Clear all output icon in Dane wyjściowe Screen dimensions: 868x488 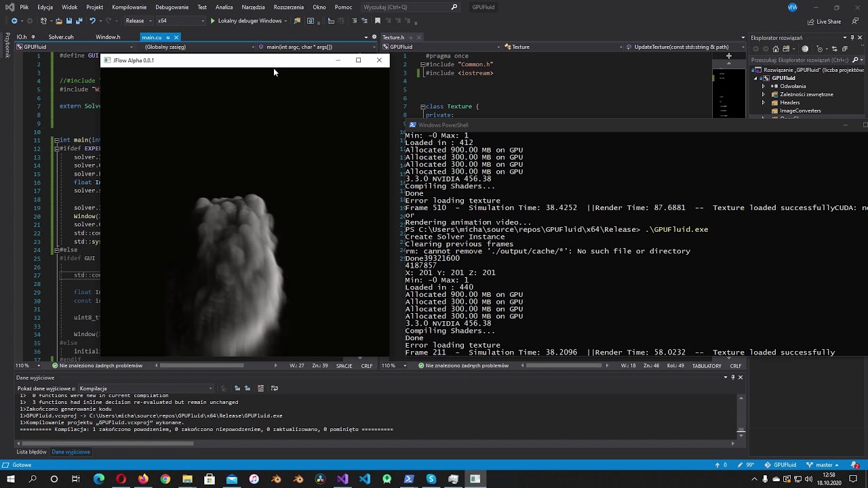click(260, 388)
